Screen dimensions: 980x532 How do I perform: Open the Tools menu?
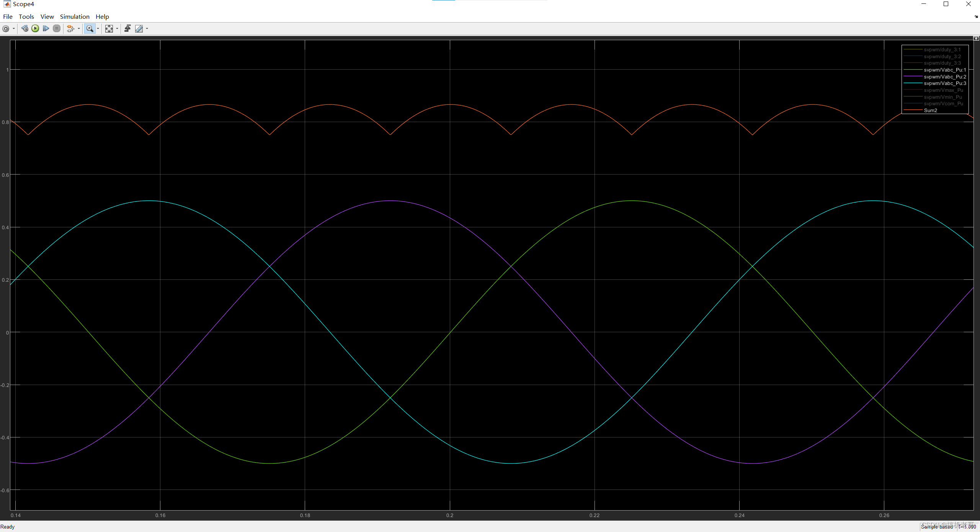[26, 16]
